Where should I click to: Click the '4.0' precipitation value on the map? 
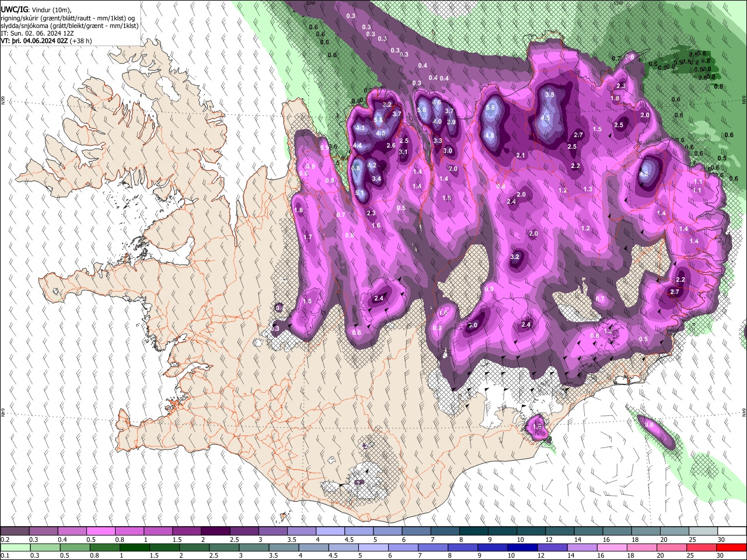[437, 122]
